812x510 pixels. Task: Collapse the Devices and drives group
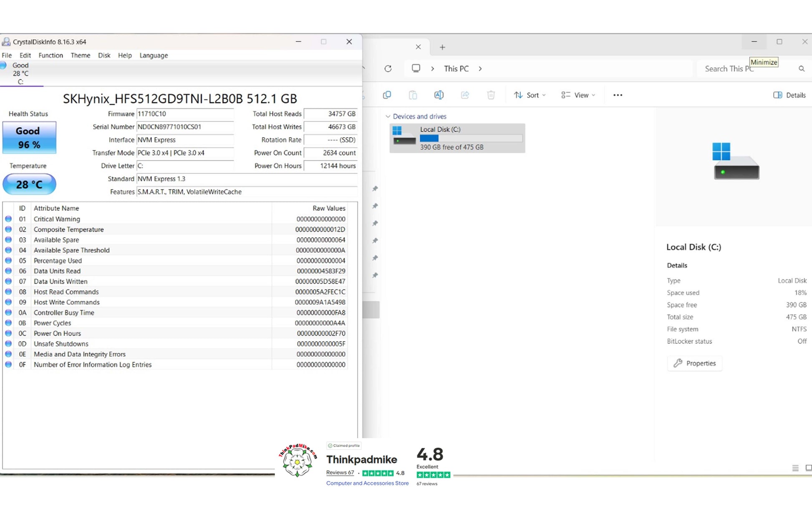[x=388, y=116]
